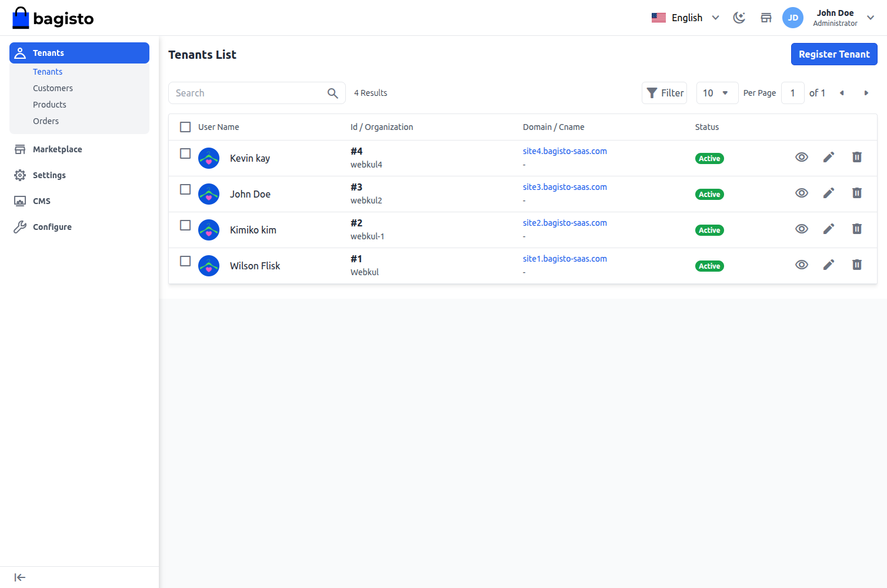
Task: Click Active badge for Wilson Flisk
Action: pyautogui.click(x=709, y=266)
